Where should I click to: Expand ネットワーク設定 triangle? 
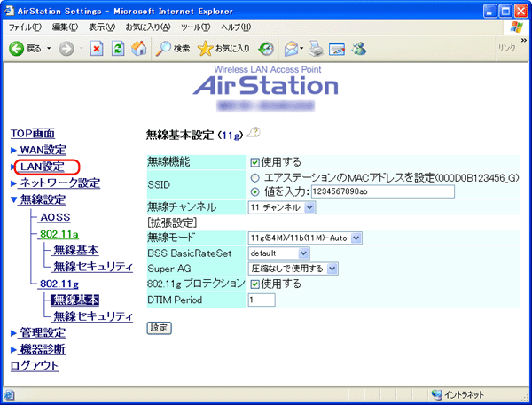[13, 183]
